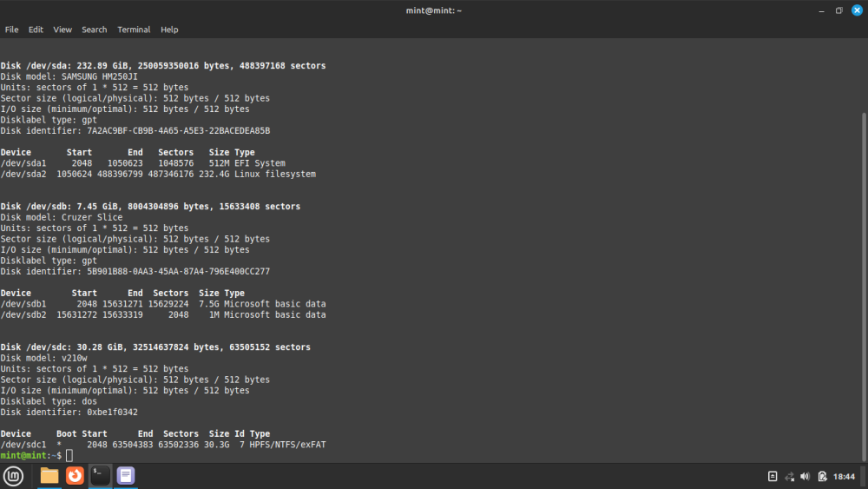This screenshot has width=868, height=489.
Task: Click the /dev/sdc1 device name
Action: [x=23, y=445]
